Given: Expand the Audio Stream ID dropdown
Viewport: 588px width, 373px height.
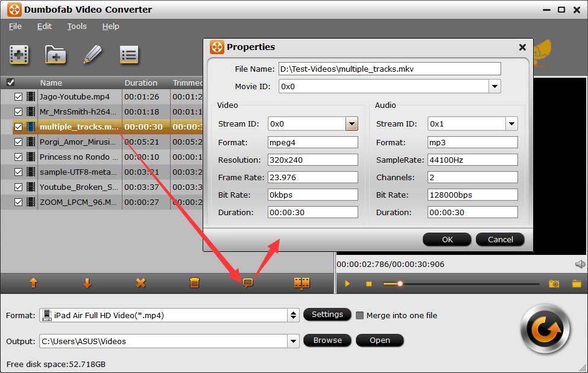Looking at the screenshot, I should 511,124.
